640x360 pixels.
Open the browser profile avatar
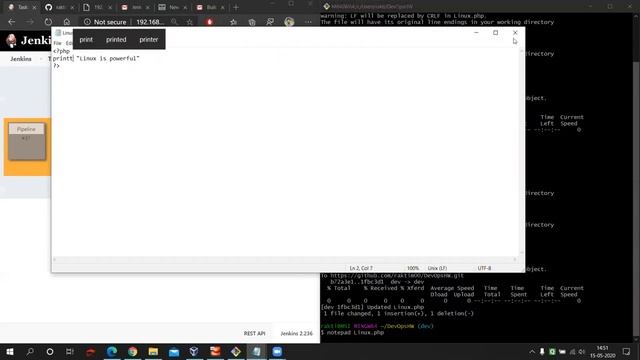289,22
